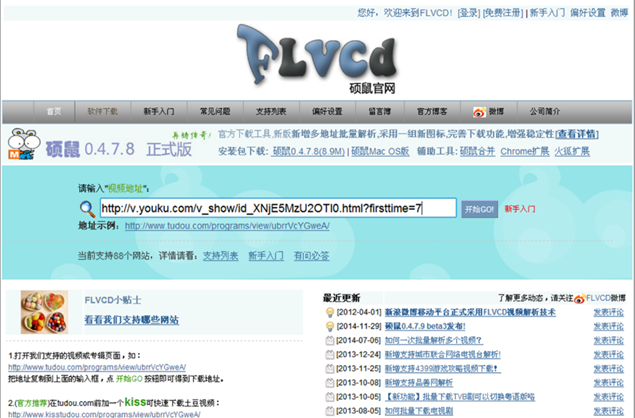Click note icon beside 2013-12-24 entry
The image size is (635, 418).
point(330,355)
